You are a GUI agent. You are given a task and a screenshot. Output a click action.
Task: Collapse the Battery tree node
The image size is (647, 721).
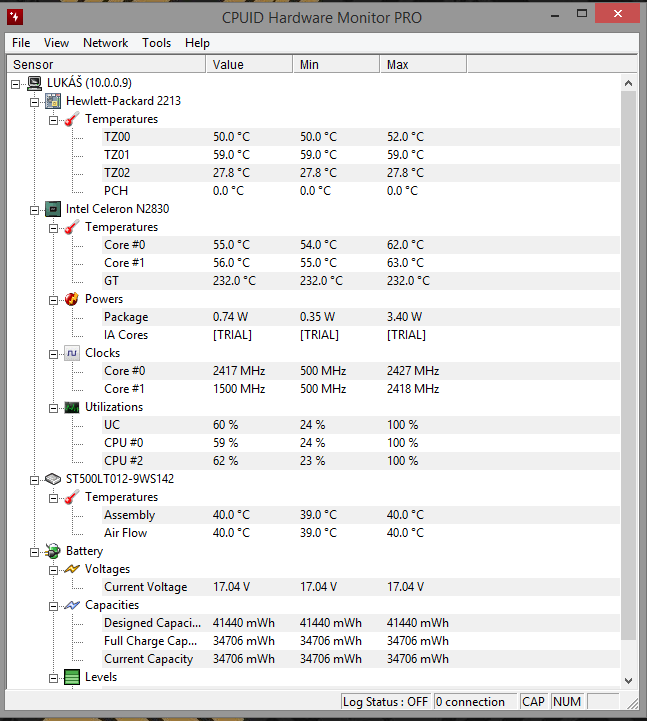tap(35, 551)
